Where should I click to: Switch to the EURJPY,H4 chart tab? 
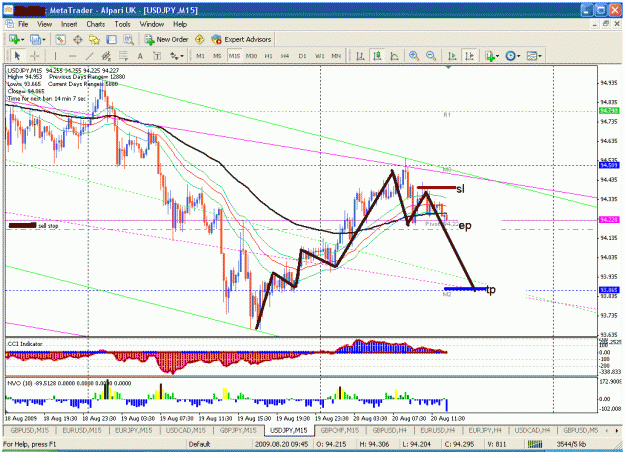click(x=485, y=430)
